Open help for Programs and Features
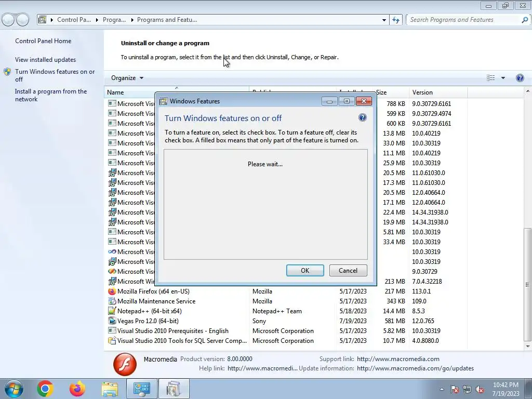This screenshot has width=532, height=399. coord(520,78)
